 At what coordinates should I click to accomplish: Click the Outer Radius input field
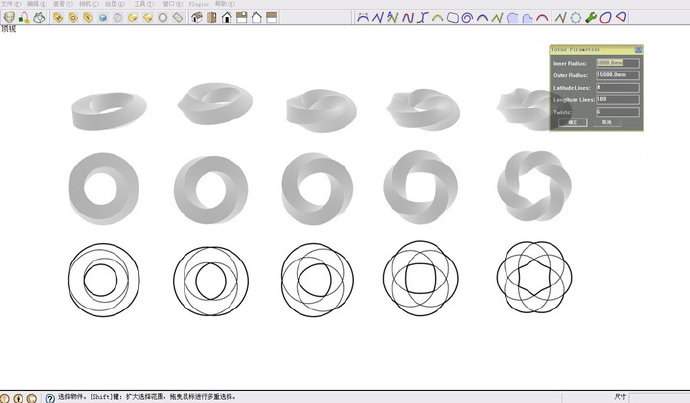618,75
